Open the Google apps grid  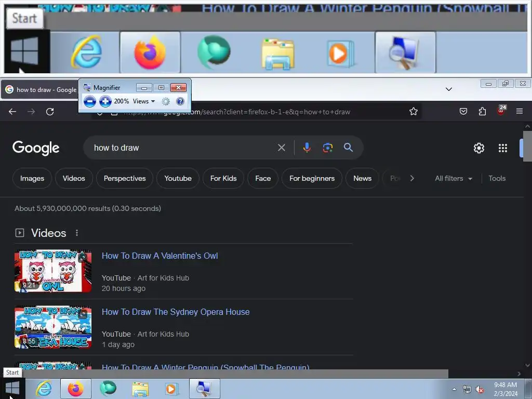[x=503, y=148]
